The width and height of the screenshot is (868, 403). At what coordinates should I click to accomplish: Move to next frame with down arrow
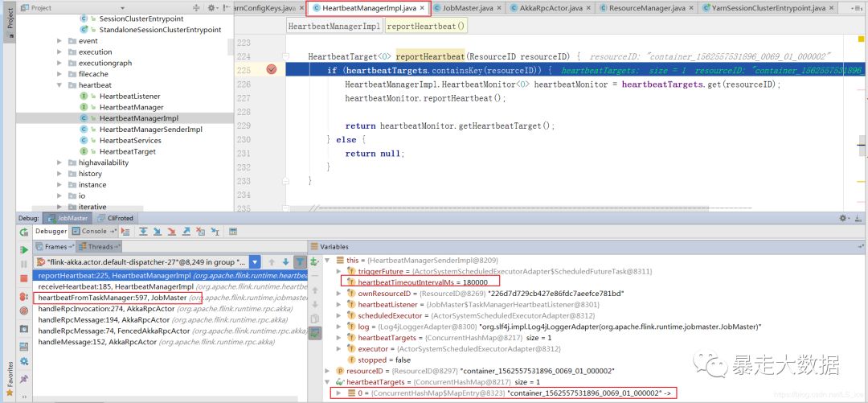285,262
